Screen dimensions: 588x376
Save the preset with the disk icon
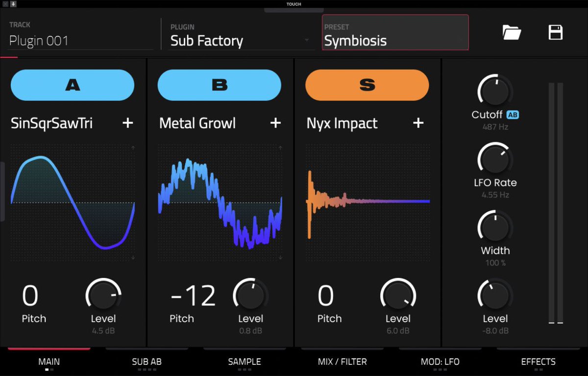[555, 32]
